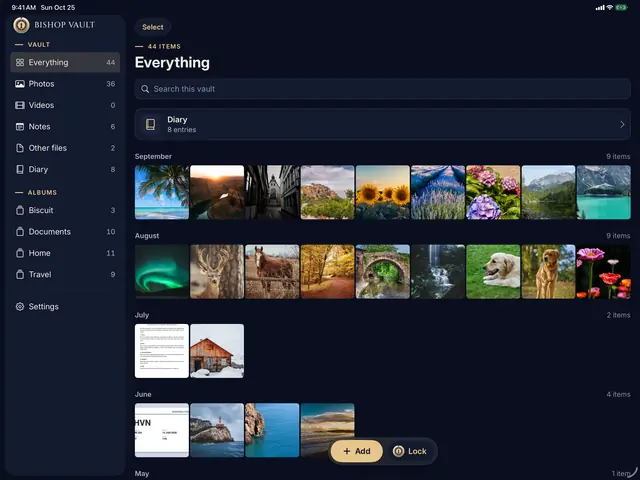Screen dimensions: 640x480
Task: Focus the Search this vault field
Action: pos(382,89)
